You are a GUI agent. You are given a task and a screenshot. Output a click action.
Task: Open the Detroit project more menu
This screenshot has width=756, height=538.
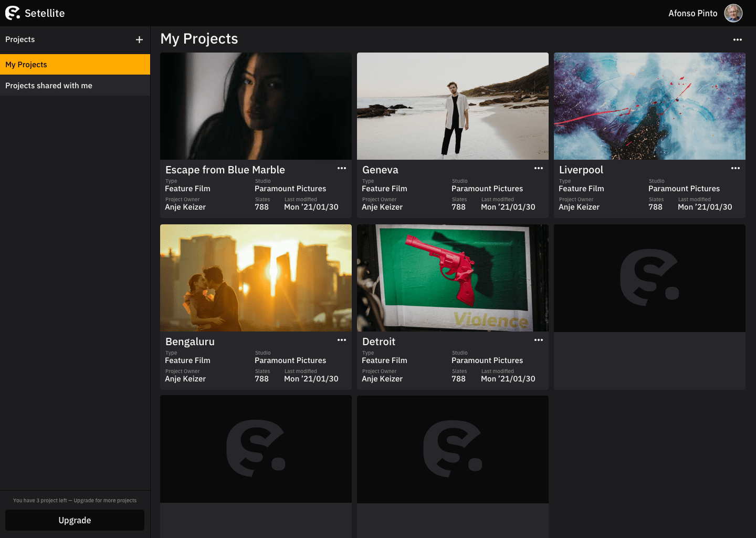(538, 340)
